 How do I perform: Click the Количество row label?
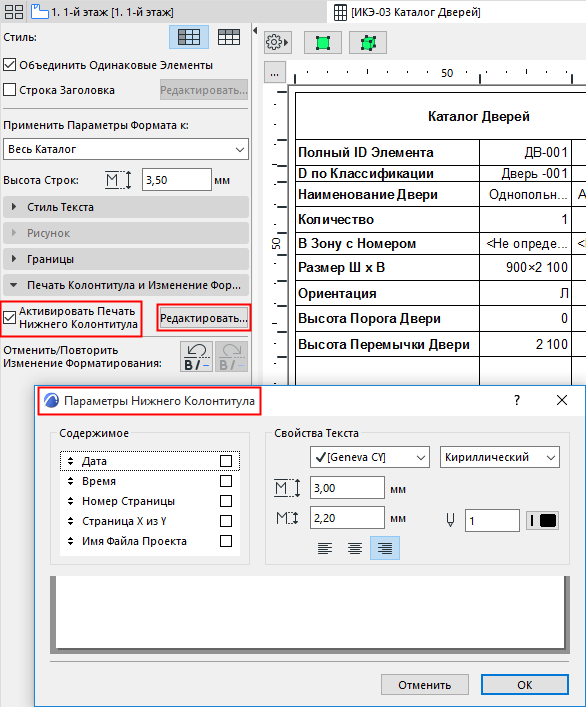tap(336, 220)
